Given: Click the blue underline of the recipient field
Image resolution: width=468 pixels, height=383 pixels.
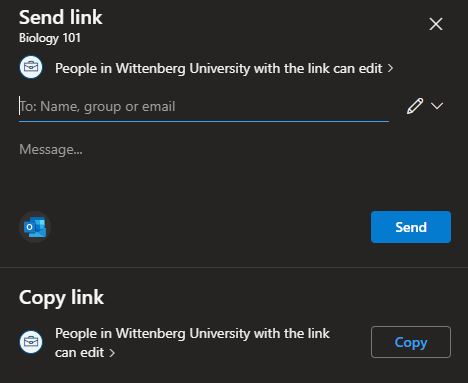Looking at the screenshot, I should point(204,121).
